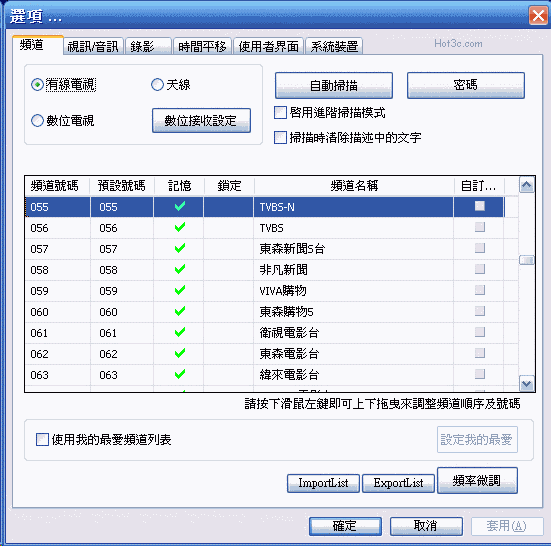Click the memory checkmark for channel 061

point(180,332)
